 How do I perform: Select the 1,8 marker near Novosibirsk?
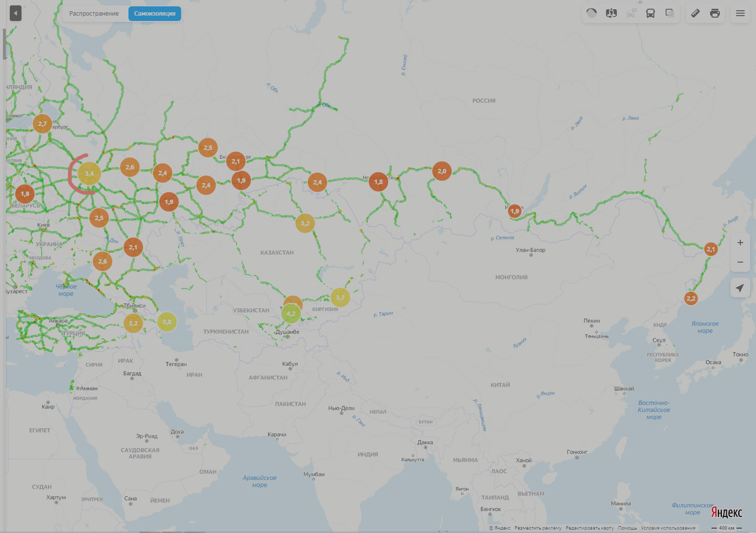tap(378, 182)
